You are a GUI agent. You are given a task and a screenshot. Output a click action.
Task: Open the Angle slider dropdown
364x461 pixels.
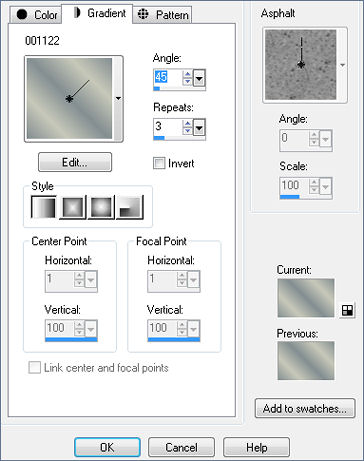(x=199, y=79)
